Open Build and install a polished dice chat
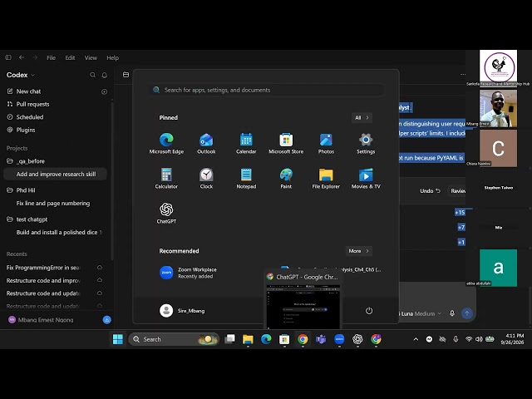The image size is (532, 399). (57, 233)
